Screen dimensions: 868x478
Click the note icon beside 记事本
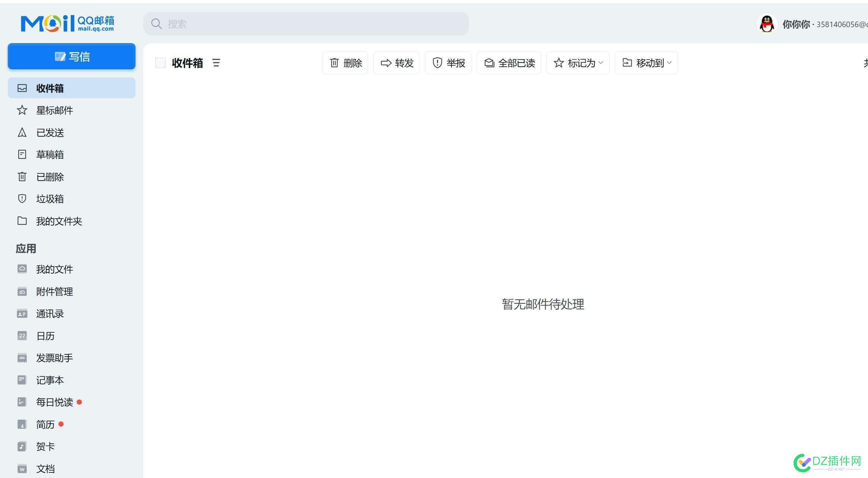pyautogui.click(x=22, y=380)
